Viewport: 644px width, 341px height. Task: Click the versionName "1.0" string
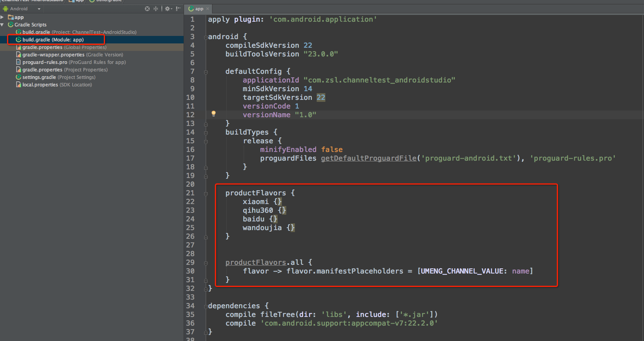(x=306, y=115)
